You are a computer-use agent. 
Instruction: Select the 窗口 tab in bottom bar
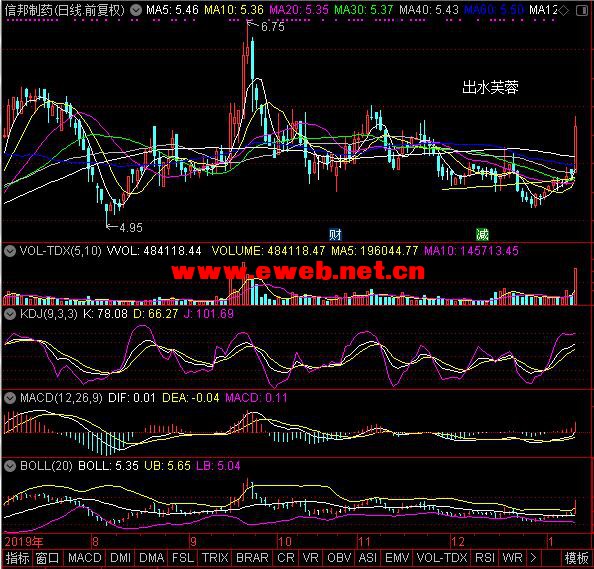47,558
